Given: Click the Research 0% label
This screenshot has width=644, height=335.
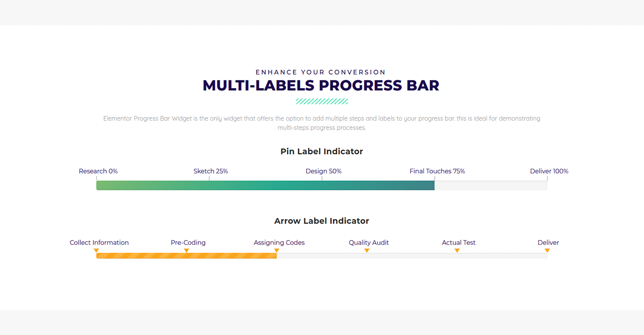Looking at the screenshot, I should click(x=98, y=171).
